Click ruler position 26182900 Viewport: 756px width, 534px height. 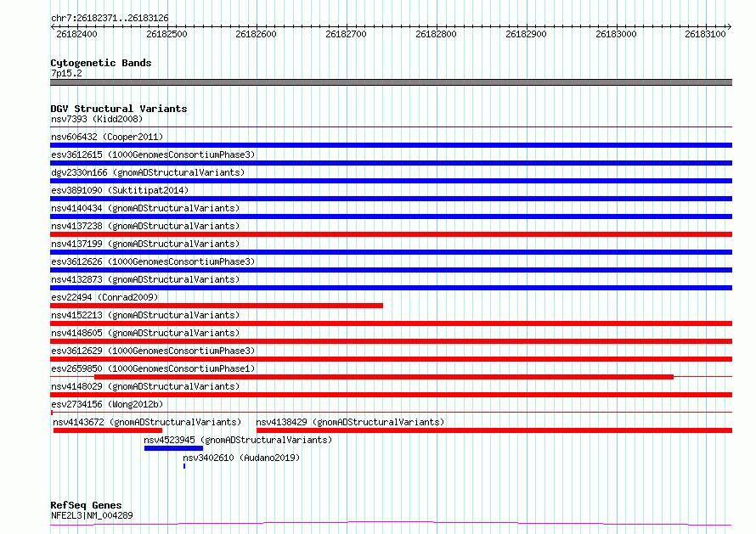[526, 34]
